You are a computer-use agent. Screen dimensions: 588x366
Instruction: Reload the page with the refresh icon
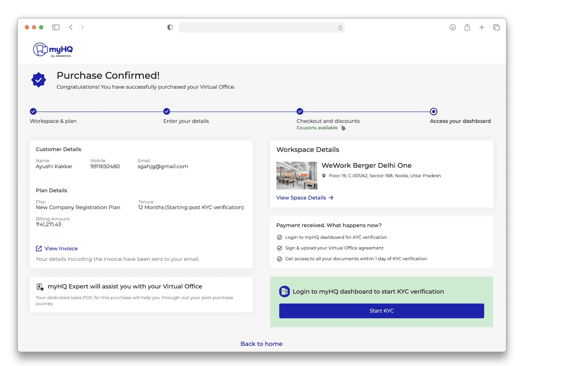(340, 28)
